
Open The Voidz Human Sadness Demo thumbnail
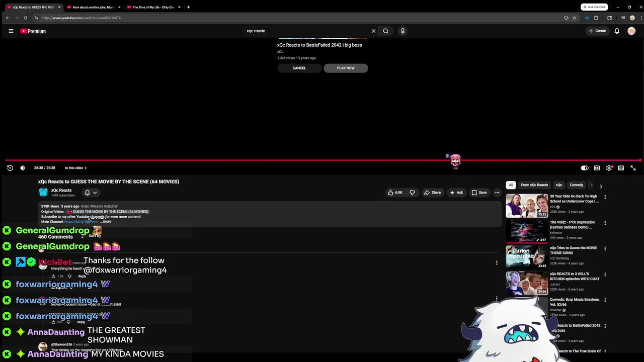click(x=527, y=231)
